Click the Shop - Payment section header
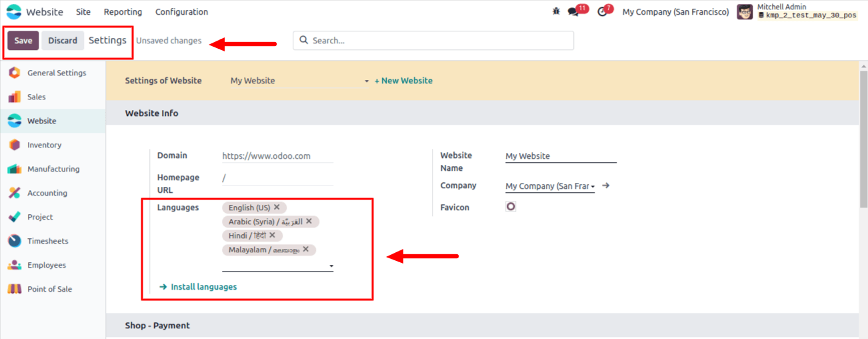The height and width of the screenshot is (339, 868). tap(157, 326)
